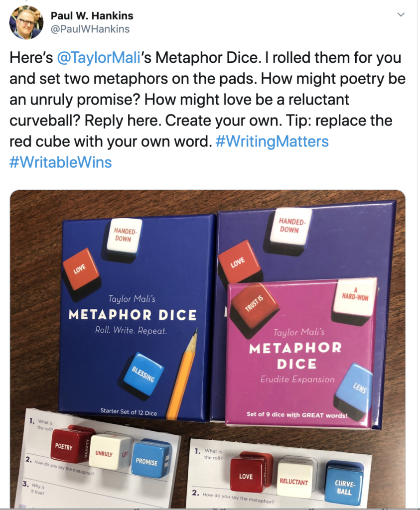This screenshot has width=420, height=510.
Task: Open the #WritingMatters hashtag
Action: coord(272,141)
